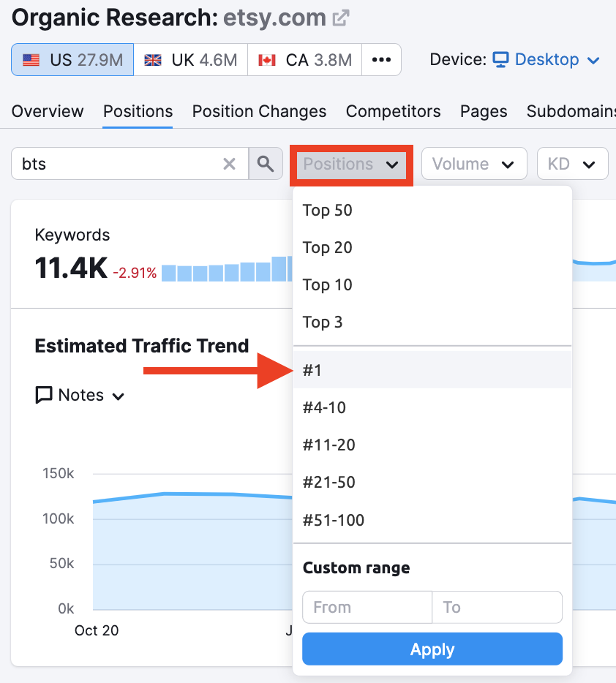Expand the KD filter dropdown

(572, 164)
